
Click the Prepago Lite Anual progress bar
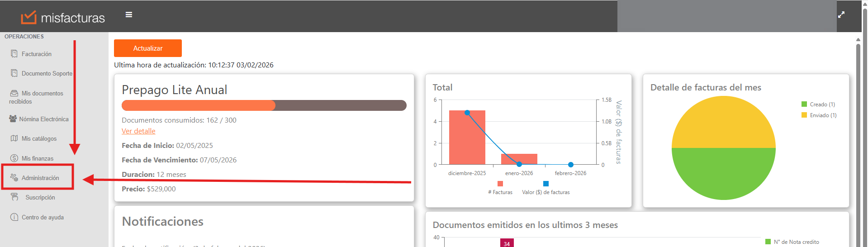264,105
